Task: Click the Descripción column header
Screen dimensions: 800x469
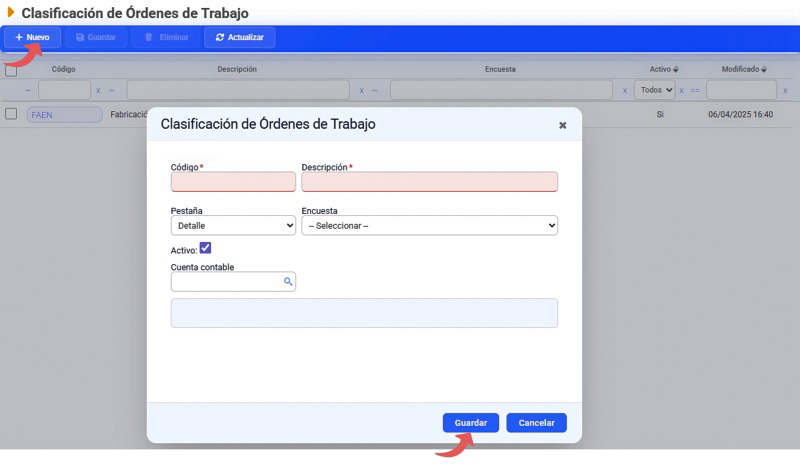Action: coord(237,69)
